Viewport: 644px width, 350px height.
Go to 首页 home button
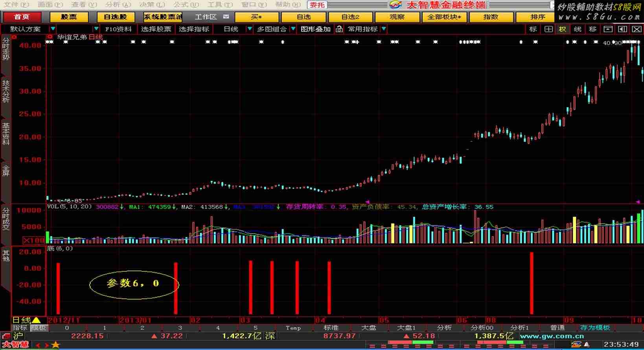(22, 17)
